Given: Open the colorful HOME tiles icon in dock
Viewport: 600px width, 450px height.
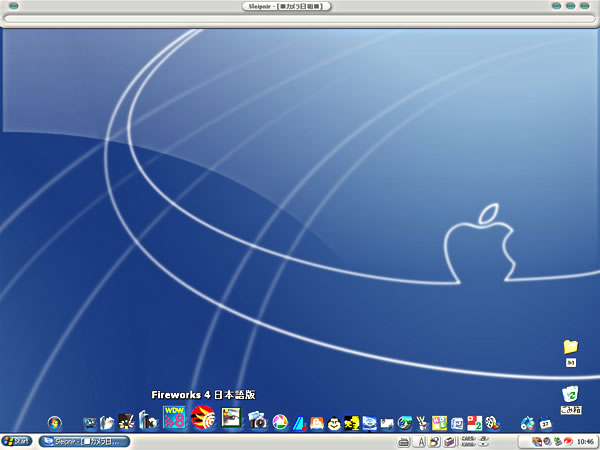Looking at the screenshot, I should [x=439, y=423].
